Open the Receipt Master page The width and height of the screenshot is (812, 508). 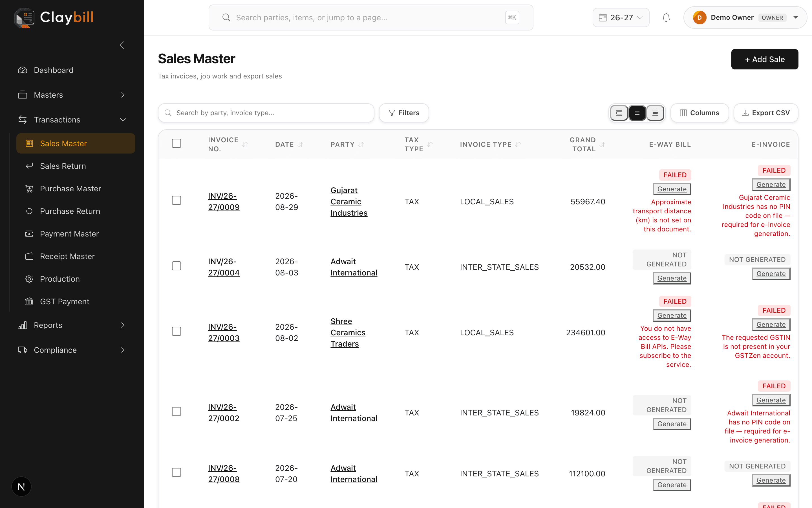pyautogui.click(x=76, y=256)
